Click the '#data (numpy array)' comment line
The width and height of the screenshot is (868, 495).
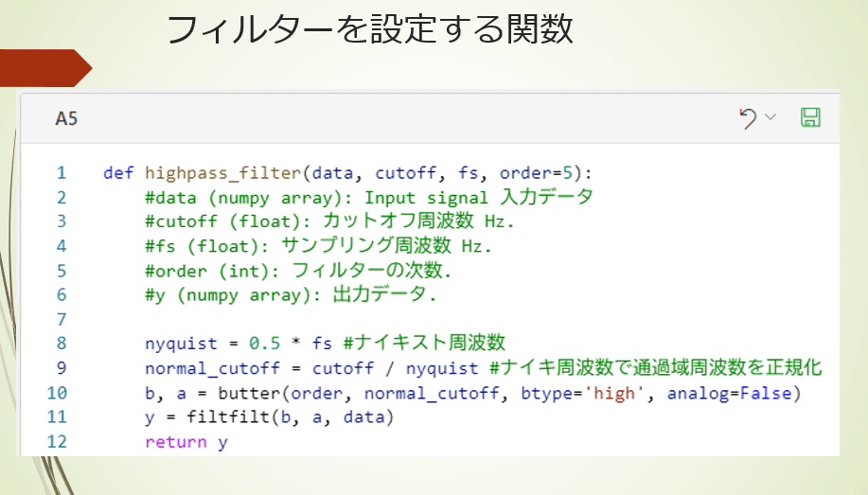[368, 197]
